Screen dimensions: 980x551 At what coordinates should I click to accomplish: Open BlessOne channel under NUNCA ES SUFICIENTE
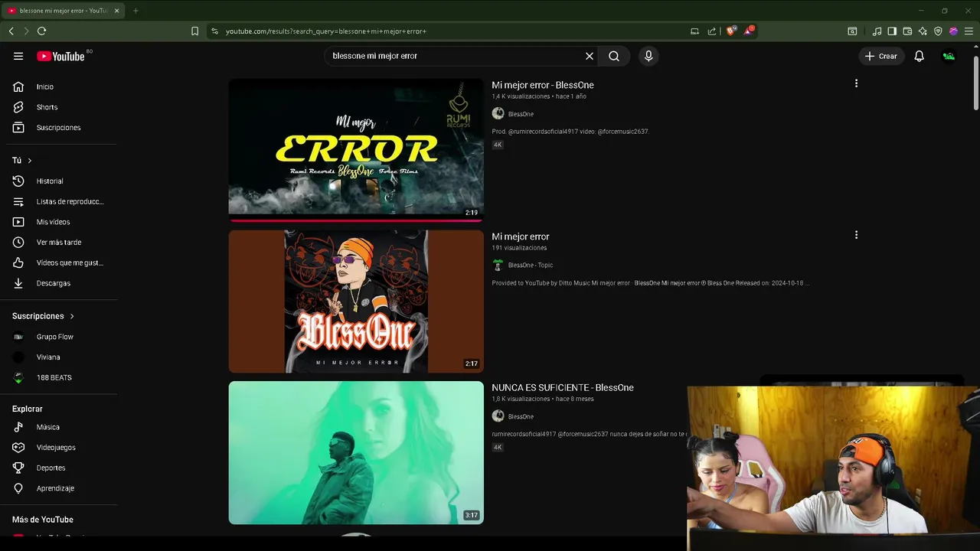point(521,416)
